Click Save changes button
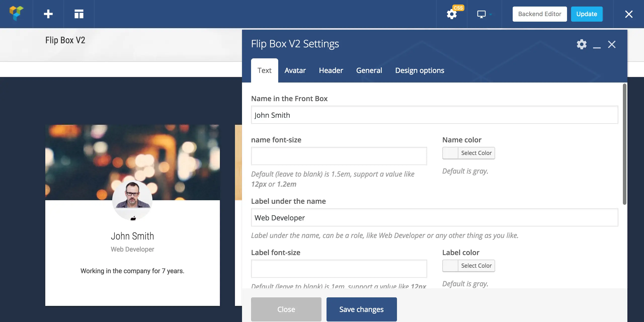Image resolution: width=644 pixels, height=322 pixels. click(361, 309)
